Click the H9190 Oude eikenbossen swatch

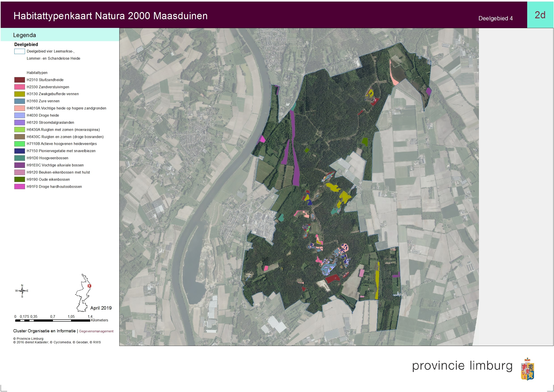coord(20,179)
